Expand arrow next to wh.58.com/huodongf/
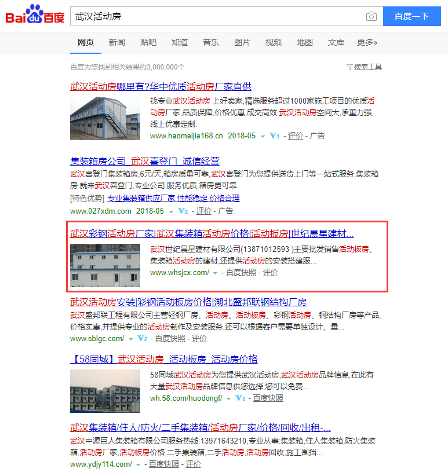448x476 pixels. 228,399
